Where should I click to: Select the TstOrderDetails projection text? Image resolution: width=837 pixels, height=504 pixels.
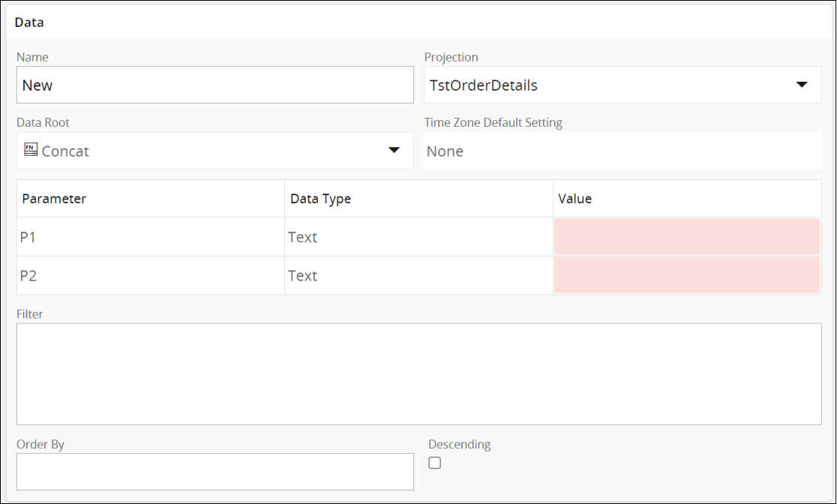point(484,85)
